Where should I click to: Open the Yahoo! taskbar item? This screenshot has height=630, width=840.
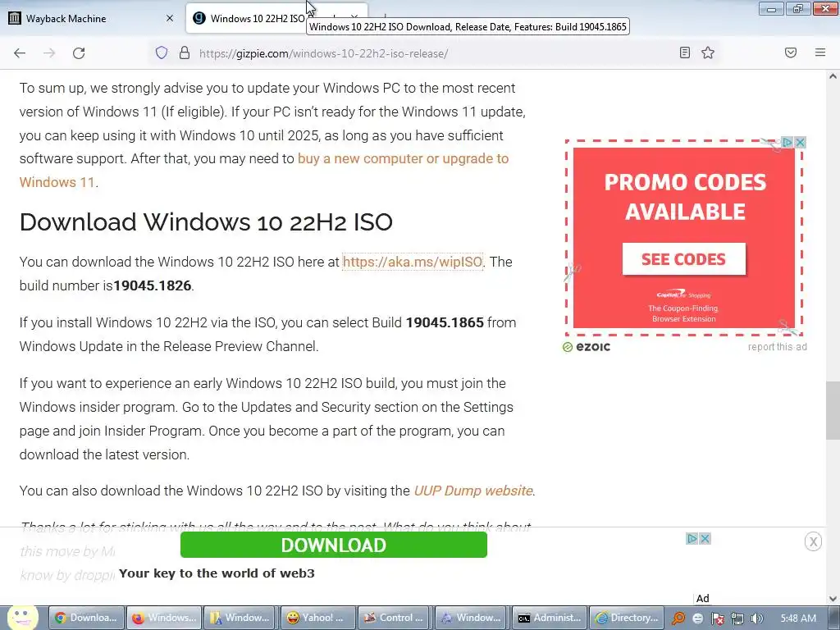318,618
